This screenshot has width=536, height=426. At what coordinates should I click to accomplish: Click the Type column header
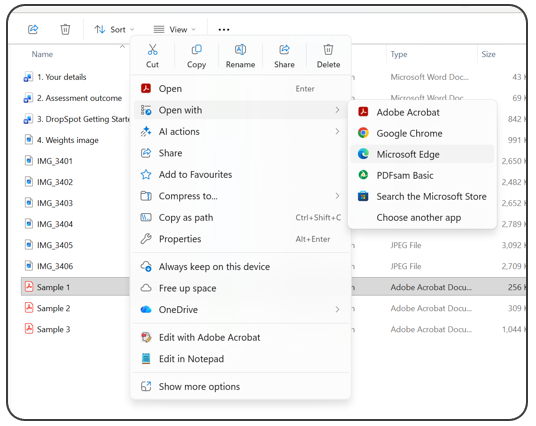399,54
